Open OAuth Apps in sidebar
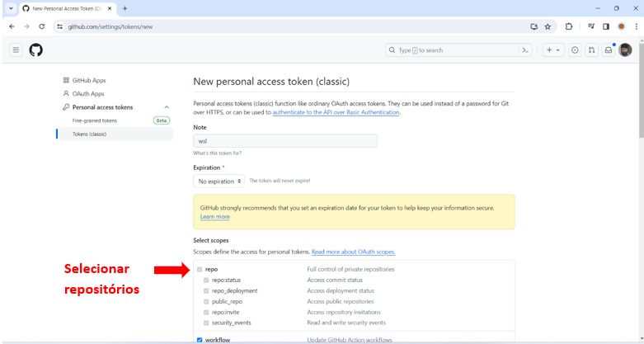 click(x=84, y=94)
